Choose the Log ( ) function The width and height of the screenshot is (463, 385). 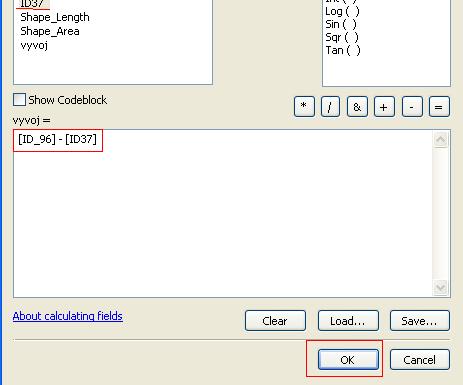point(342,11)
